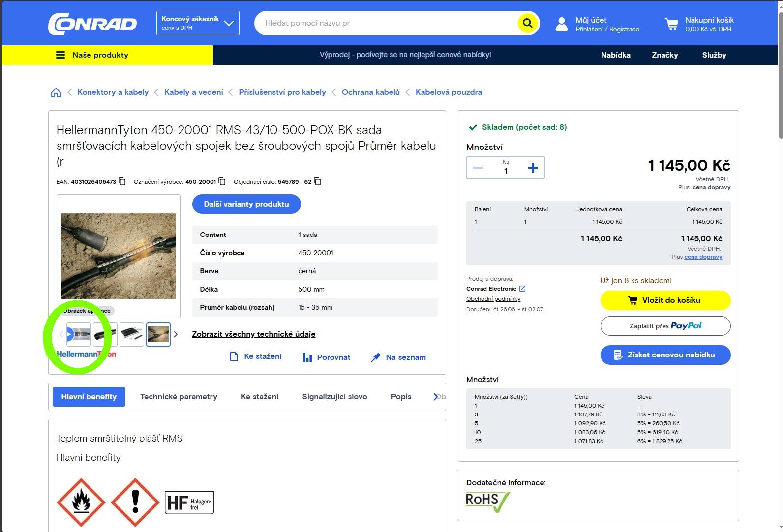The image size is (783, 532).
Task: Open the Obchodní podmínky link
Action: [x=493, y=299]
